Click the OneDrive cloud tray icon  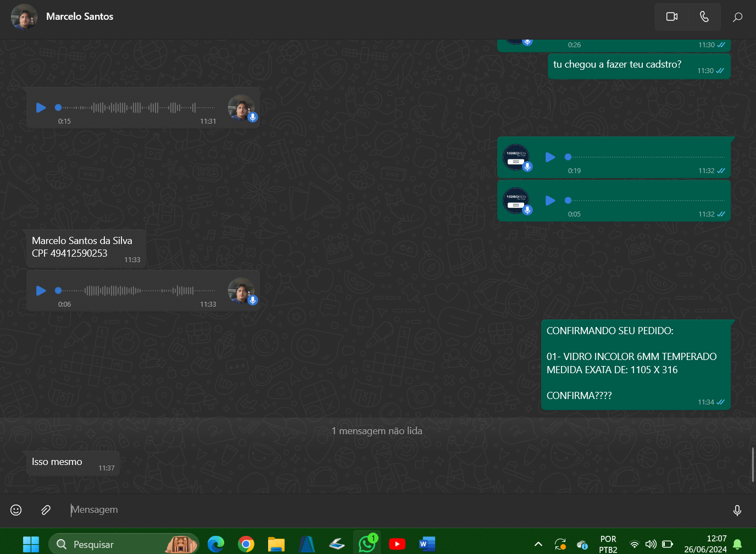582,545
